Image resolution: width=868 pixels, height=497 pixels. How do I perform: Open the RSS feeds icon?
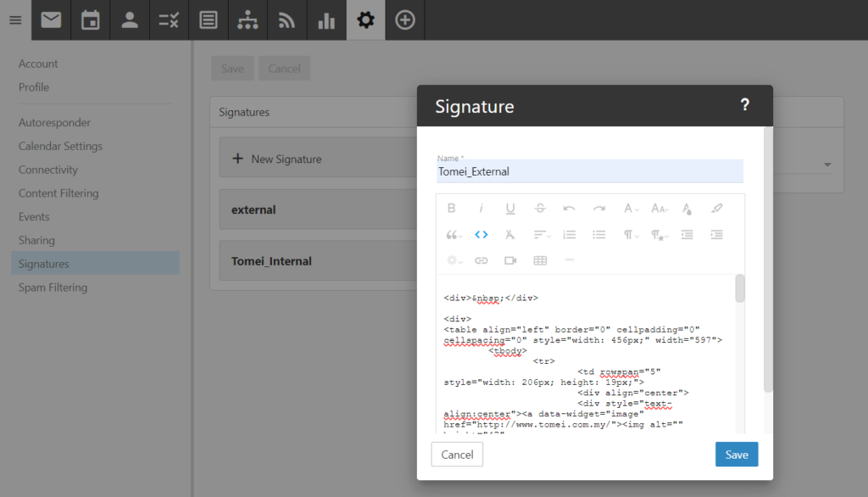click(287, 20)
